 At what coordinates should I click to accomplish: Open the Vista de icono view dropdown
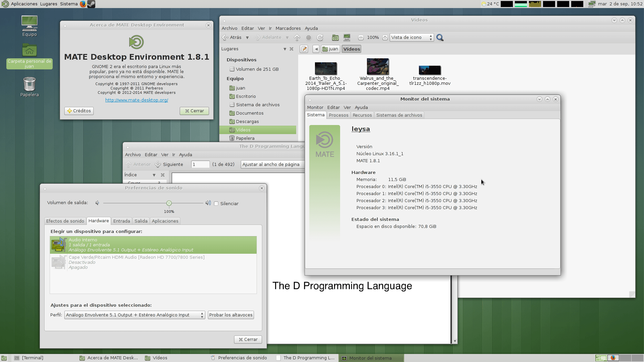click(x=412, y=37)
